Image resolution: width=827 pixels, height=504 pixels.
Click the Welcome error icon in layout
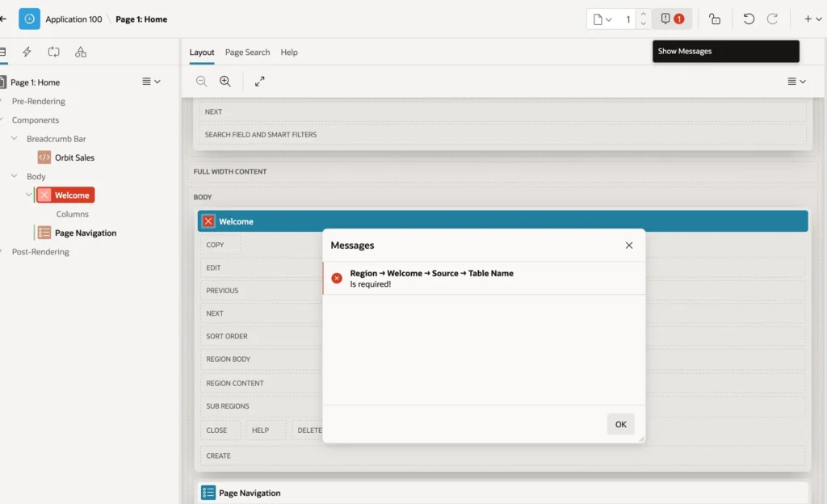click(x=208, y=221)
